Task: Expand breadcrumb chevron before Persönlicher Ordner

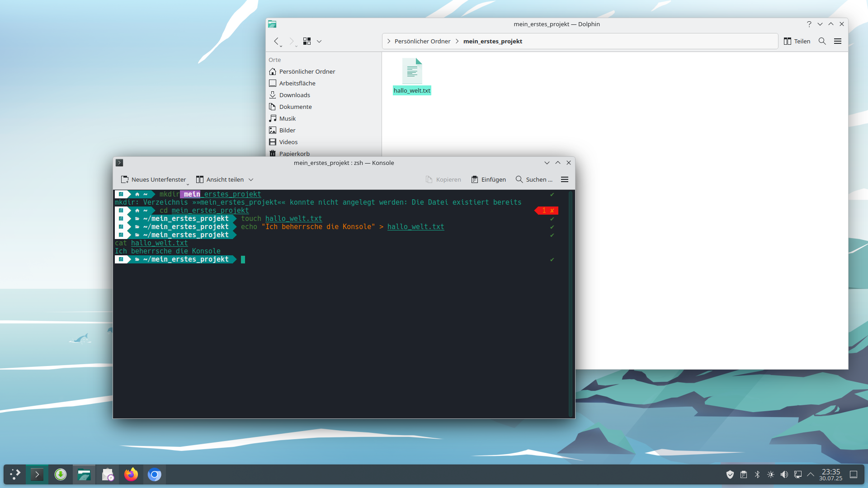Action: 389,41
